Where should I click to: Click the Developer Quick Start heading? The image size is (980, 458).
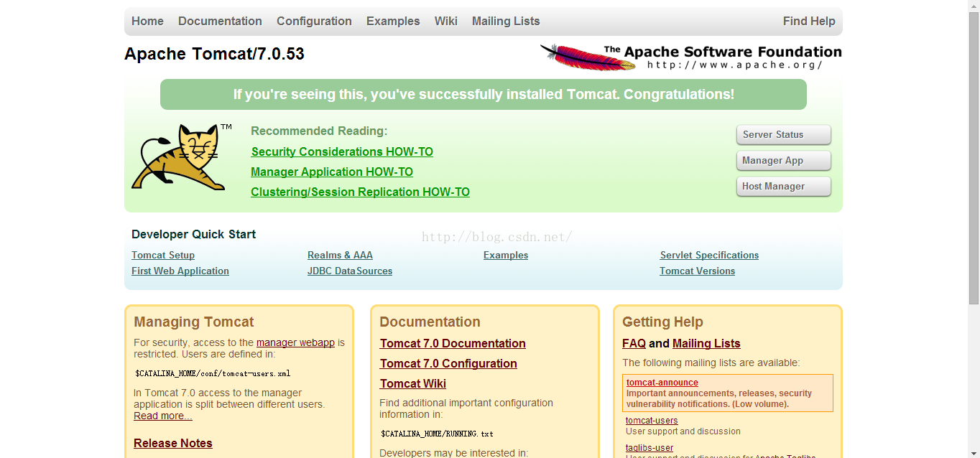pyautogui.click(x=193, y=234)
